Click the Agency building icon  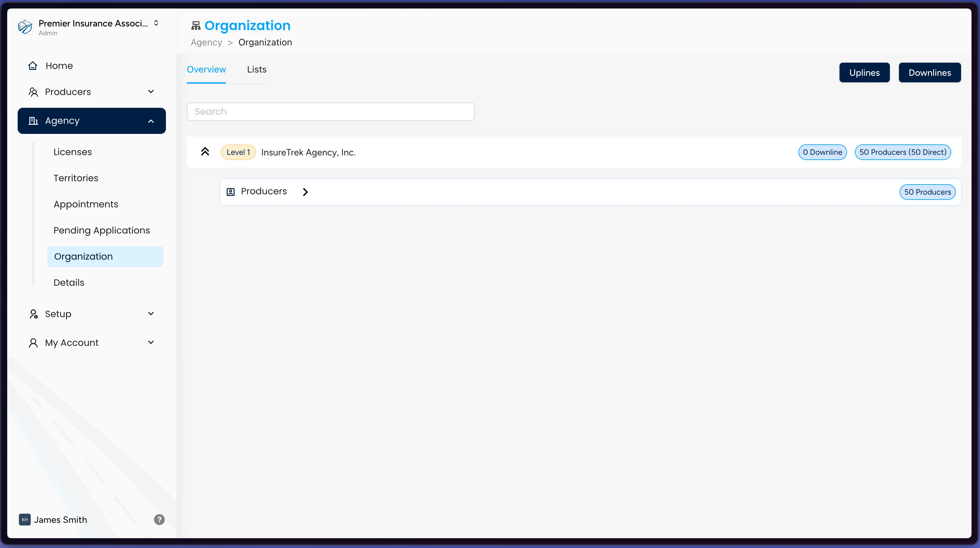click(x=33, y=121)
